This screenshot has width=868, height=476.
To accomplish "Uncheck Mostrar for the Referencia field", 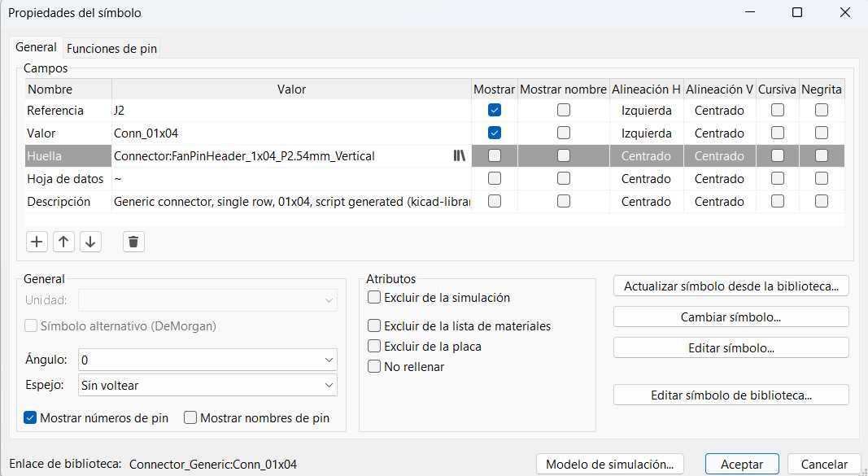I will 495,111.
